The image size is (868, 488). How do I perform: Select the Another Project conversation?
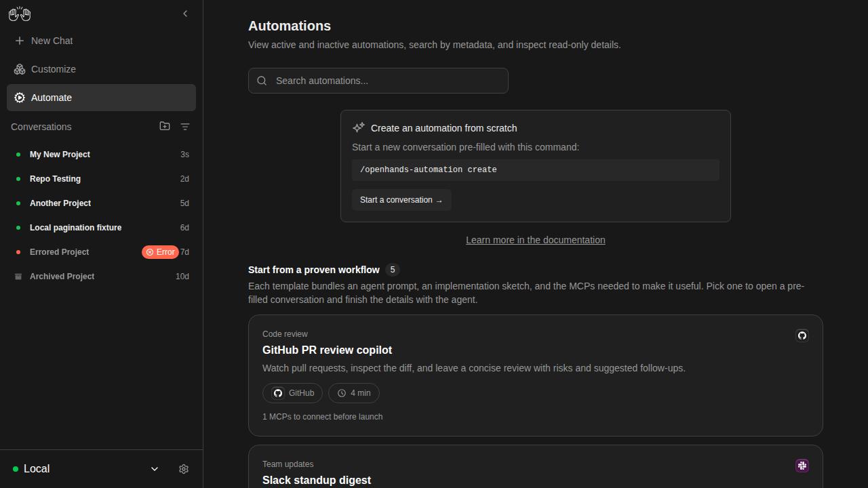coord(101,203)
